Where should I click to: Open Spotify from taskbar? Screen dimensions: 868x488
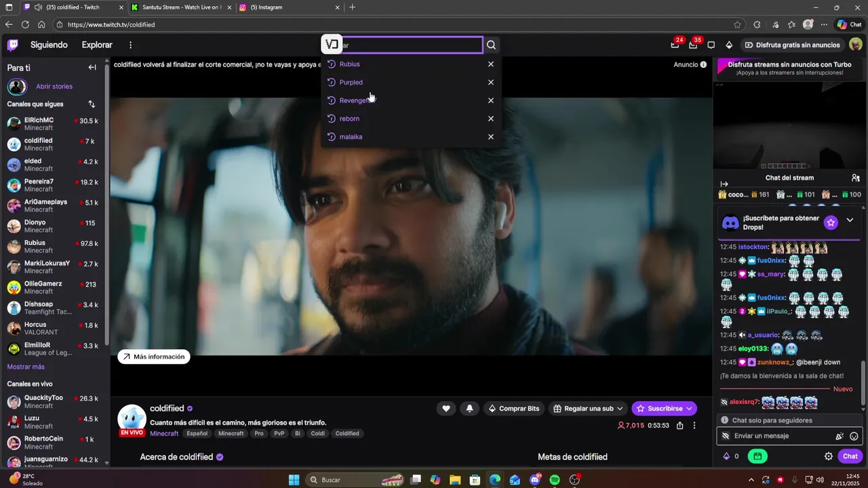(x=554, y=480)
